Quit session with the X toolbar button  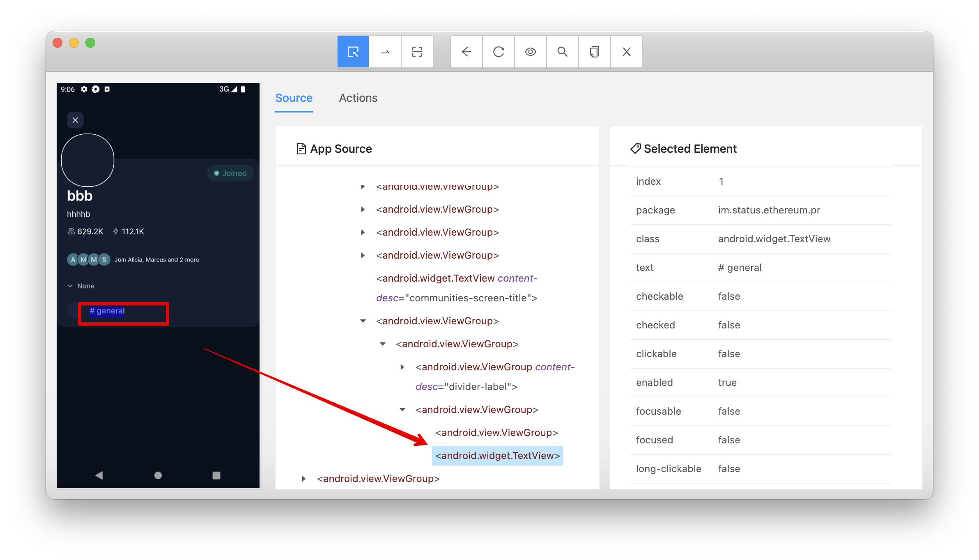tap(626, 52)
